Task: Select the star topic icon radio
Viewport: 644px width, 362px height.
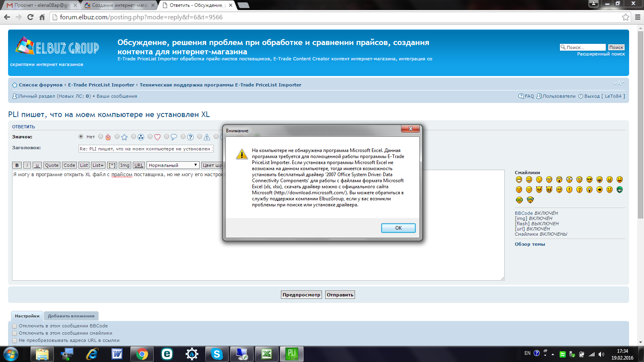Action: [117, 137]
